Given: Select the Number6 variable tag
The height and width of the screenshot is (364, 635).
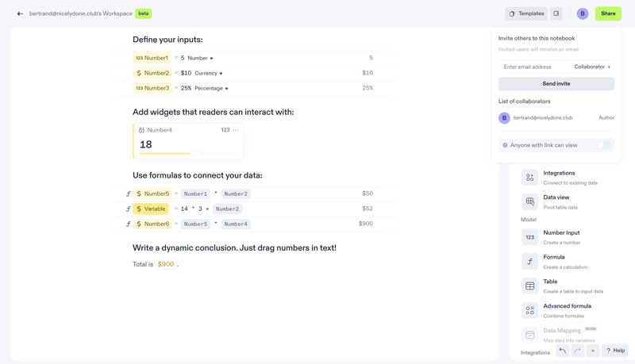Looking at the screenshot, I should [152, 224].
